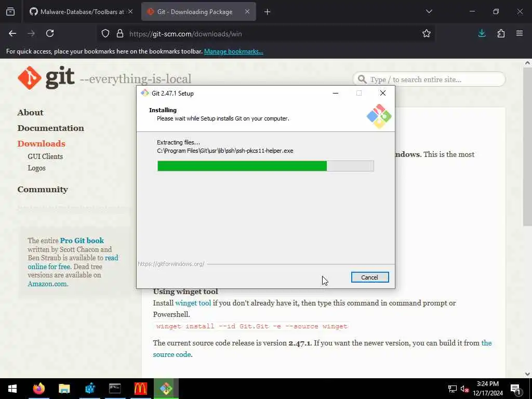Image resolution: width=532 pixels, height=399 pixels.
Task: Click the Firefox taskbar icon
Action: [x=38, y=389]
